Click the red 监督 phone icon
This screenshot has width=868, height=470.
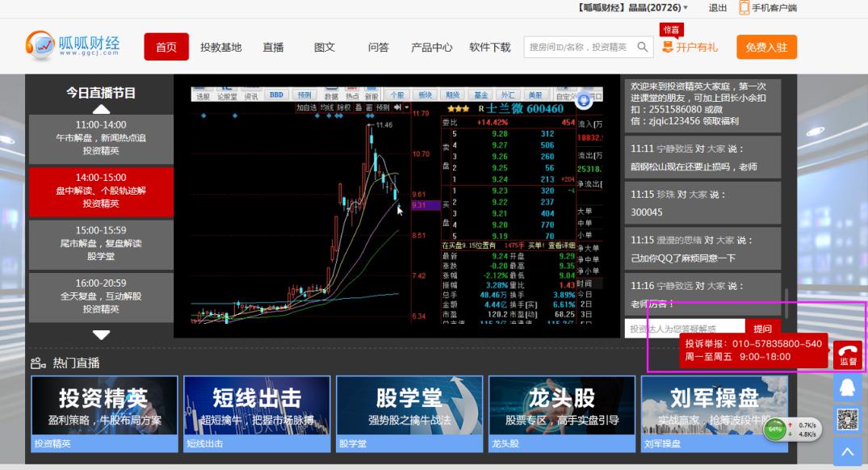click(x=848, y=355)
